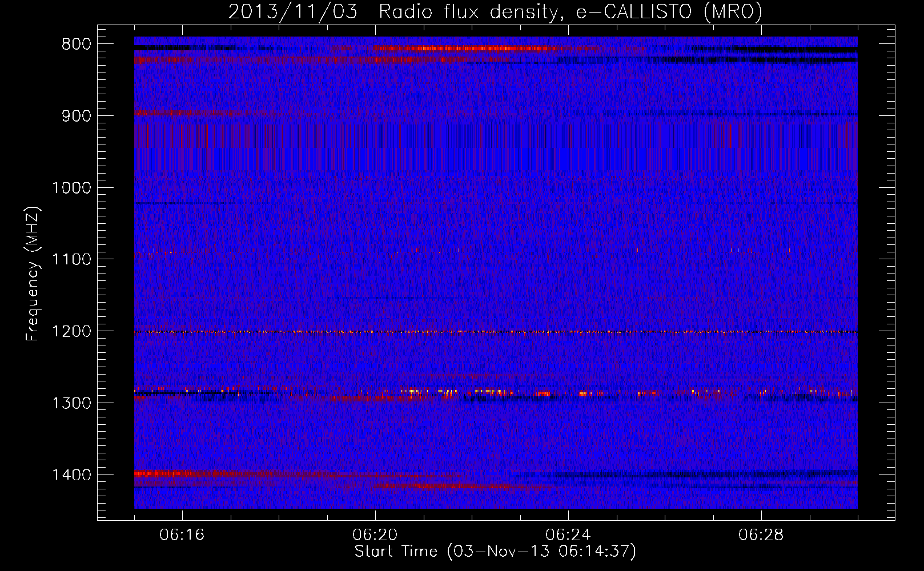
Task: Select the 800 frequency tick label
Action: tap(76, 45)
